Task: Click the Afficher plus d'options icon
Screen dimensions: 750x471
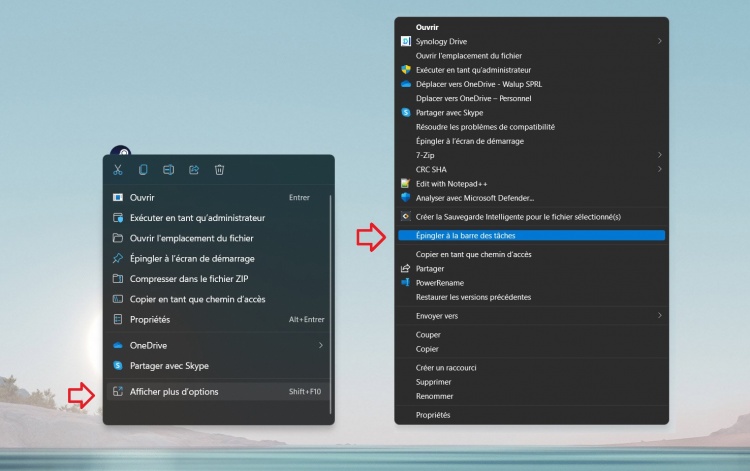Action: tap(118, 392)
